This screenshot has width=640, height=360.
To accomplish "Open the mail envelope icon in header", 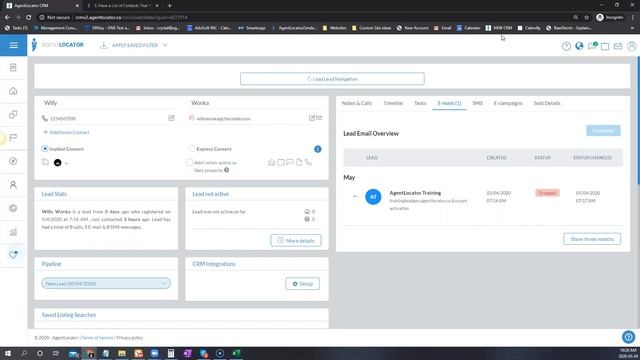I will coord(618,46).
